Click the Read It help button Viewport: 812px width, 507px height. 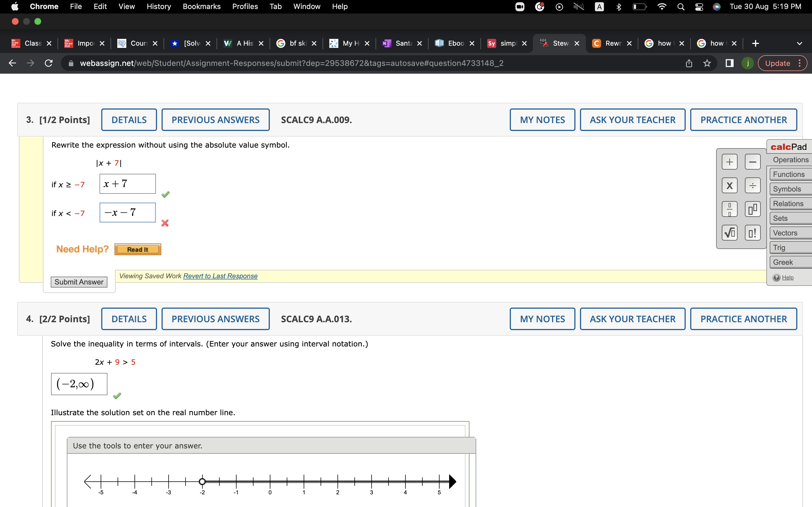137,249
